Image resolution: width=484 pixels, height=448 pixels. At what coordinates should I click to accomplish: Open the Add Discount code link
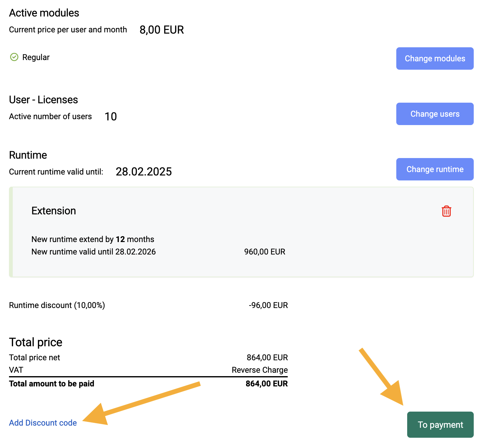[x=43, y=423]
